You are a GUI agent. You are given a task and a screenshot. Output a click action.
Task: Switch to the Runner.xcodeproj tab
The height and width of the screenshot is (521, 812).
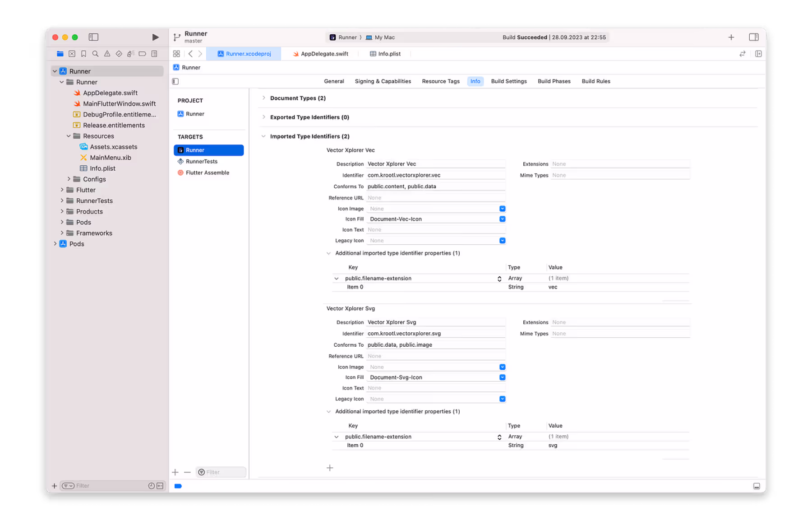244,54
